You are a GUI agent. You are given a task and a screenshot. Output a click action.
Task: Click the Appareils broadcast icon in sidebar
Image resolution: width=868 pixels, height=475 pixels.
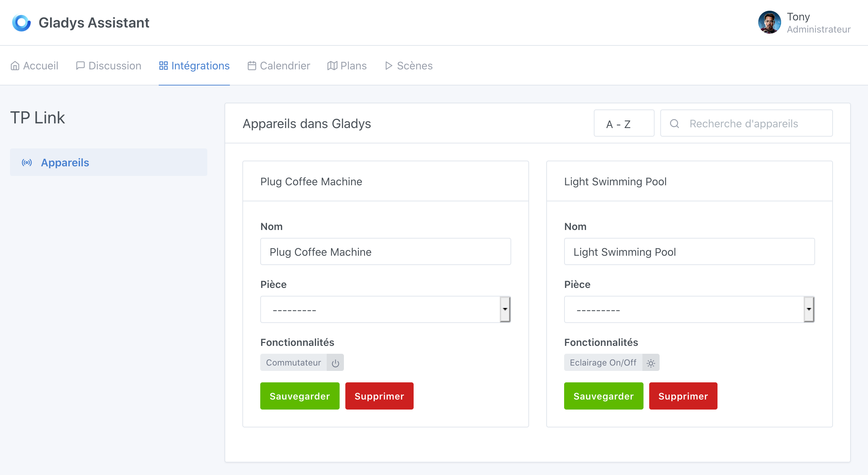point(27,163)
